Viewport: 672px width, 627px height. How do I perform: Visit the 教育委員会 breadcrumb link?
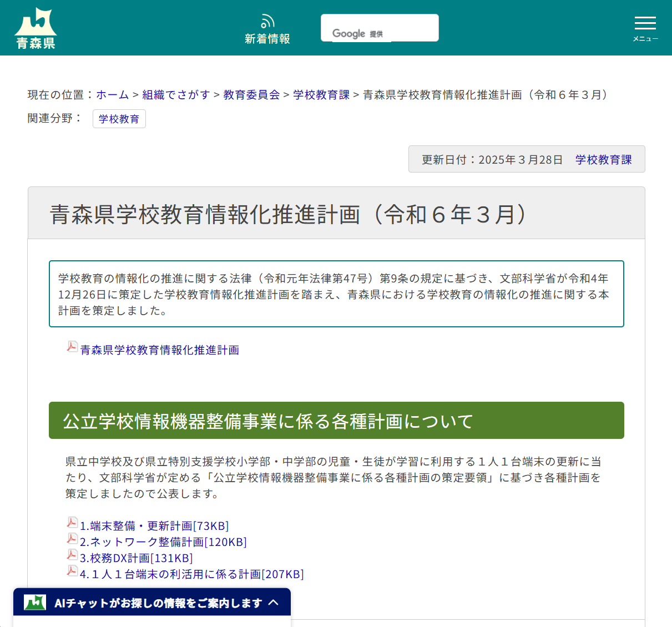click(251, 94)
